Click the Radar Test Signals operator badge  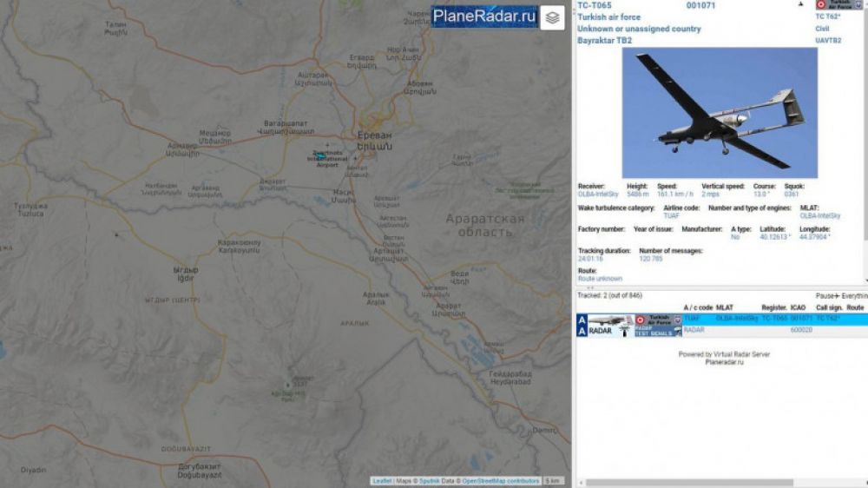658,331
